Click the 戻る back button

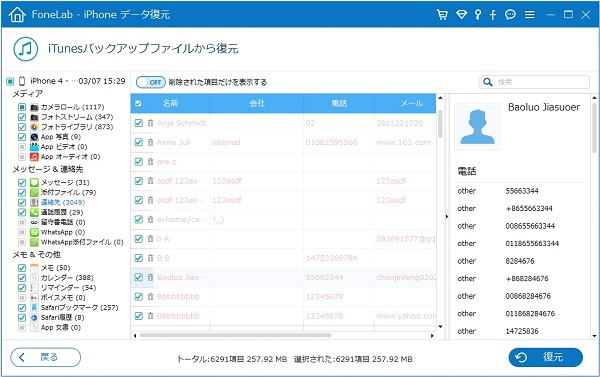pos(46,357)
